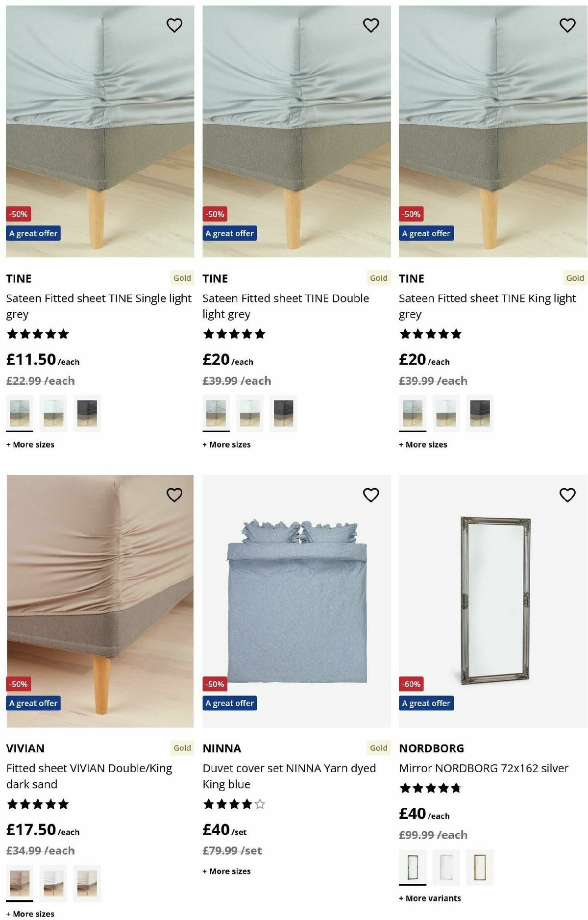The image size is (588, 920).
Task: Expand More sizes under TINE Single sheet
Action: coord(30,445)
